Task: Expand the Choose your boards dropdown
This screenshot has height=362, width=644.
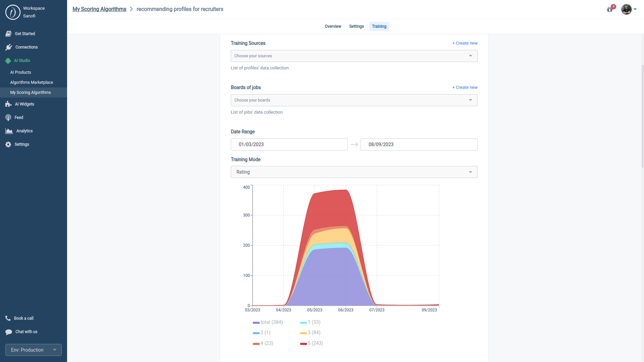Action: 354,100
